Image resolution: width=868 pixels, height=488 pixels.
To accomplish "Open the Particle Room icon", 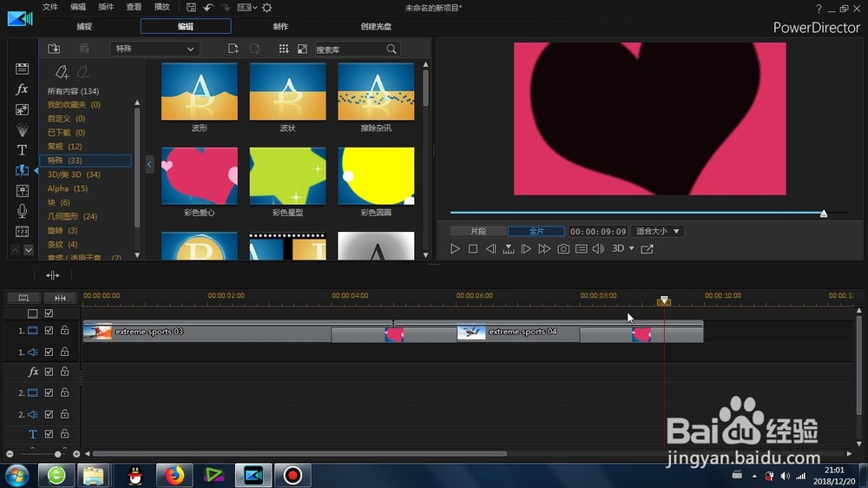I will (x=23, y=130).
